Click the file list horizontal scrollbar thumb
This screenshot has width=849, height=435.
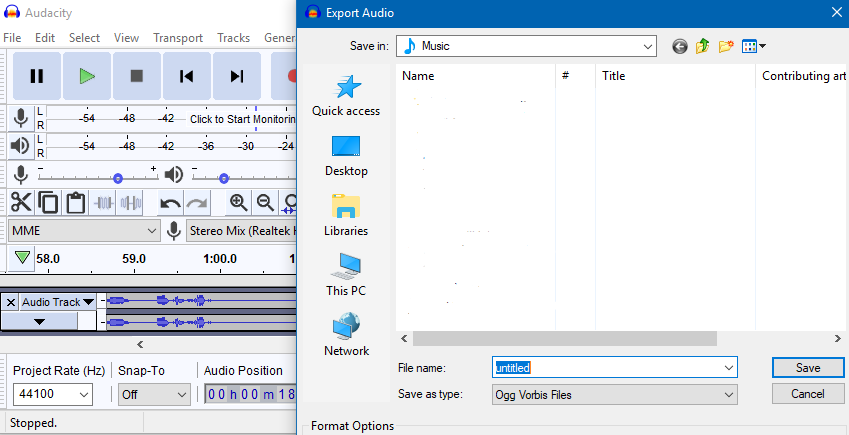(x=565, y=339)
